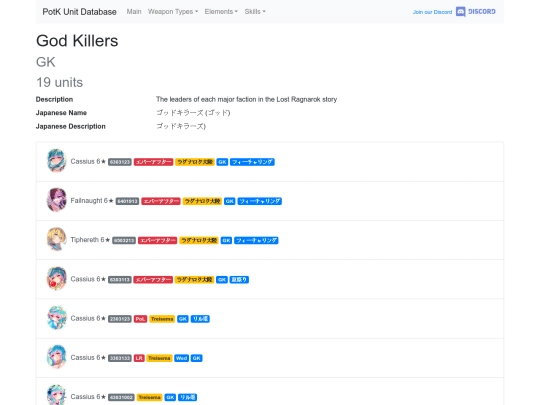Click the GK subtitle heading

pos(45,62)
